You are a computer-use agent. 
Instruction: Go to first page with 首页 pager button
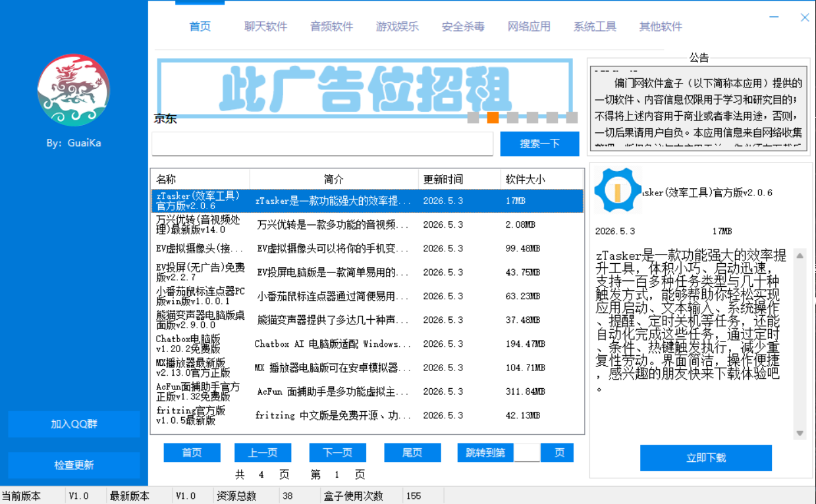192,453
